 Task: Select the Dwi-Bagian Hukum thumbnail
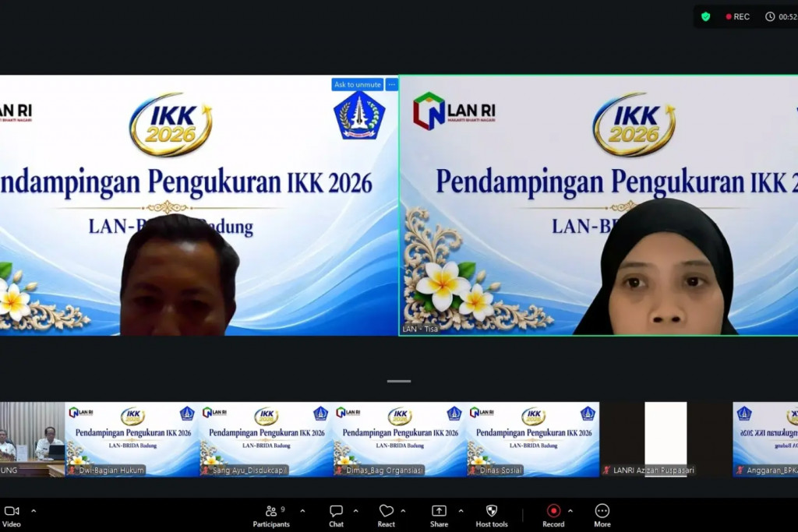(x=132, y=439)
